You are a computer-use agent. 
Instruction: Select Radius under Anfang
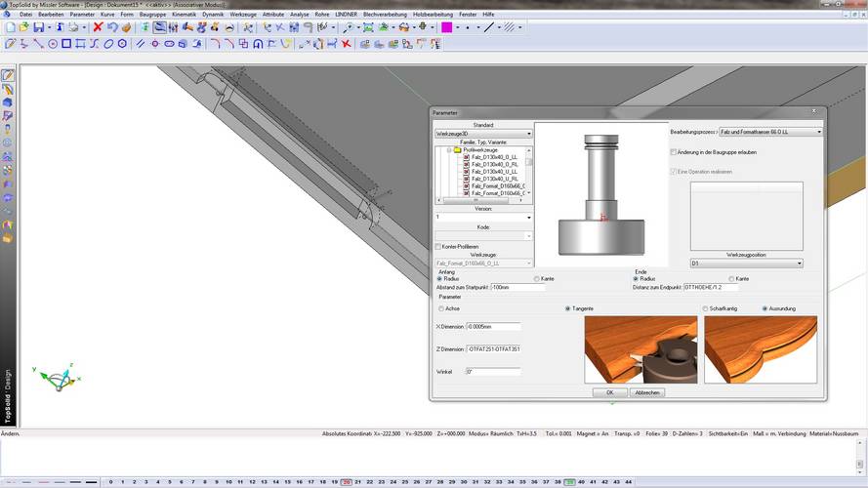pos(440,279)
